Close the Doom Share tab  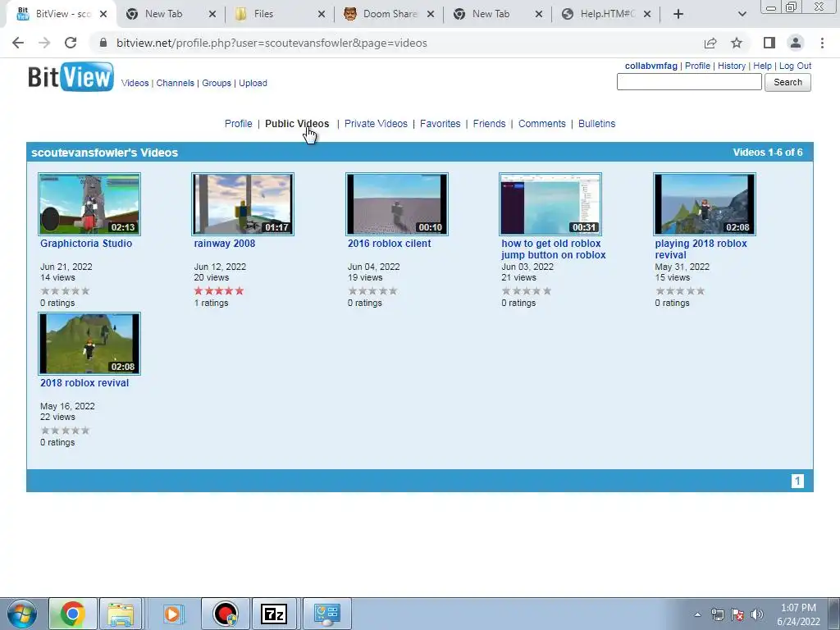pos(431,15)
